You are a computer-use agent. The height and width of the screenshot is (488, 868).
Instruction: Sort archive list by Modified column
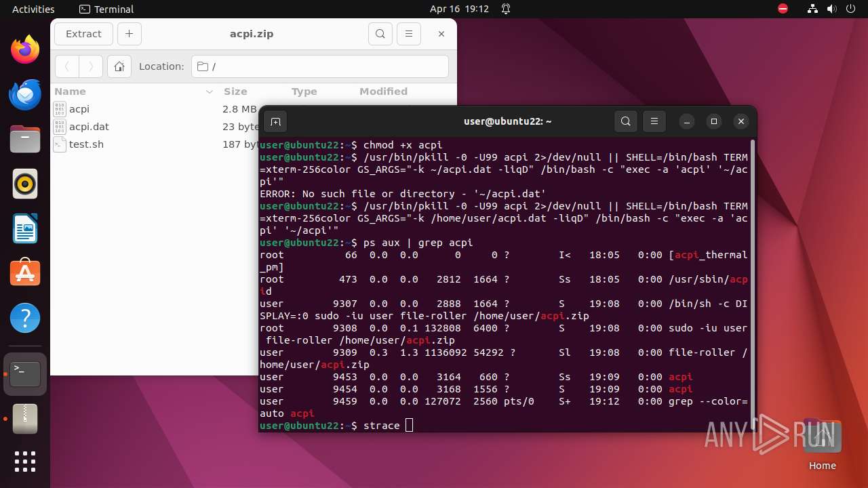coord(404,91)
